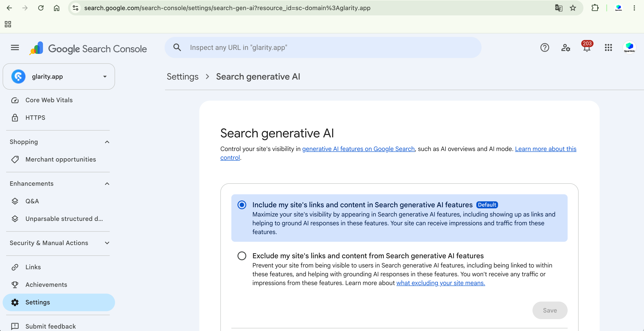Viewport: 644px width, 331px height.
Task: Click the Core Web Vitals gauge icon
Action: click(x=15, y=100)
